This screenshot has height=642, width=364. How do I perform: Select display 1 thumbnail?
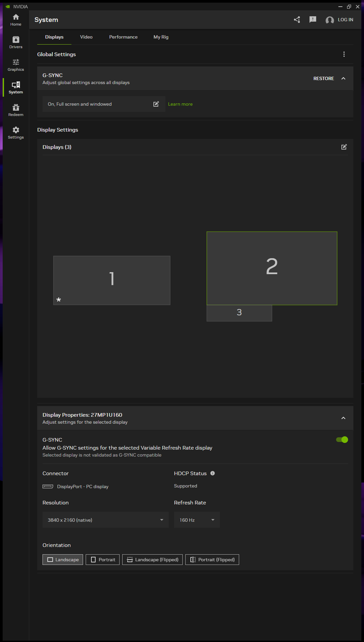[112, 280]
